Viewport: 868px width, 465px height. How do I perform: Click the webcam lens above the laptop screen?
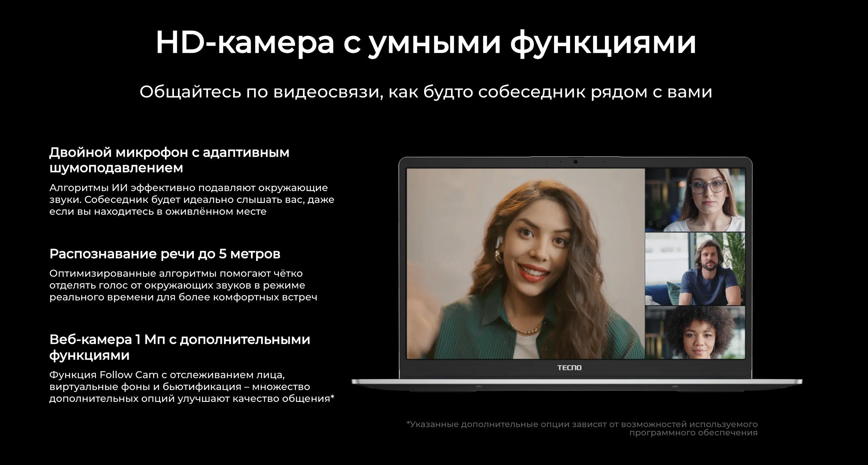(x=576, y=161)
